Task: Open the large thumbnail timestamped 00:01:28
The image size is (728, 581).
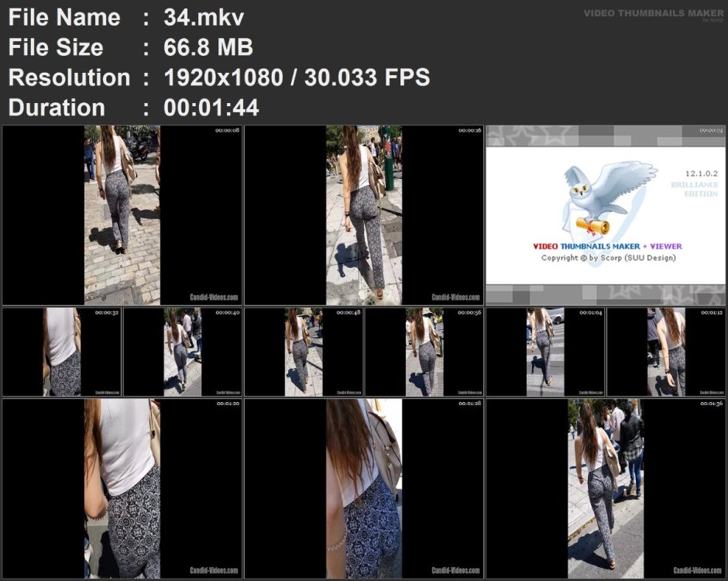Action: point(364,488)
